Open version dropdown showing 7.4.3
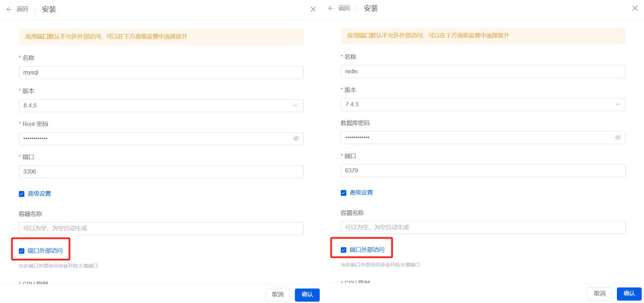Screen dimensions: 644x303 (483, 105)
